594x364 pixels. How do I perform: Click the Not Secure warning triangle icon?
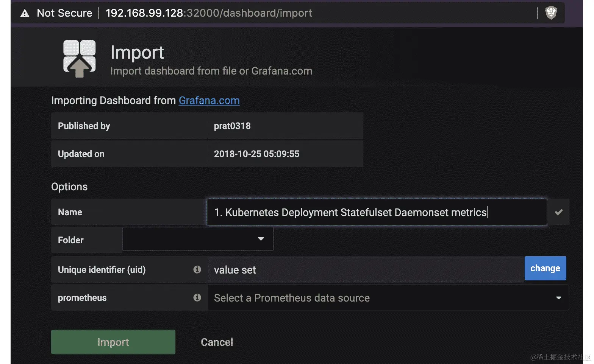25,13
